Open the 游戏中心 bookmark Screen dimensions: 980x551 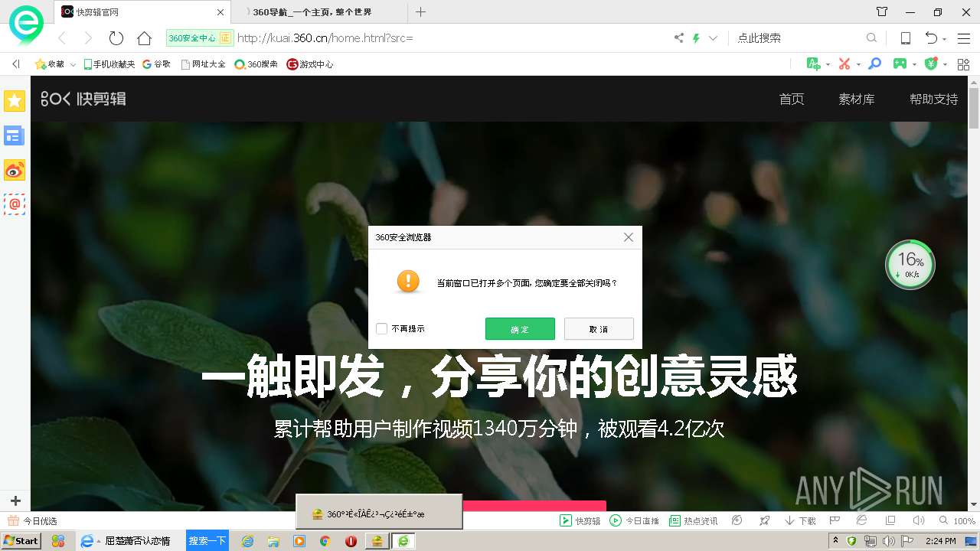310,64
